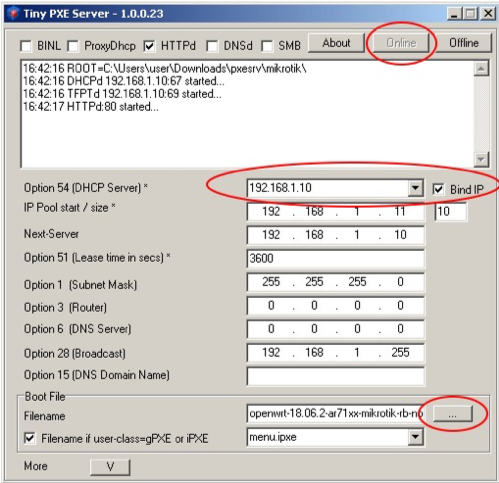Click the Tiny PXE Server title bar icon

click(13, 14)
